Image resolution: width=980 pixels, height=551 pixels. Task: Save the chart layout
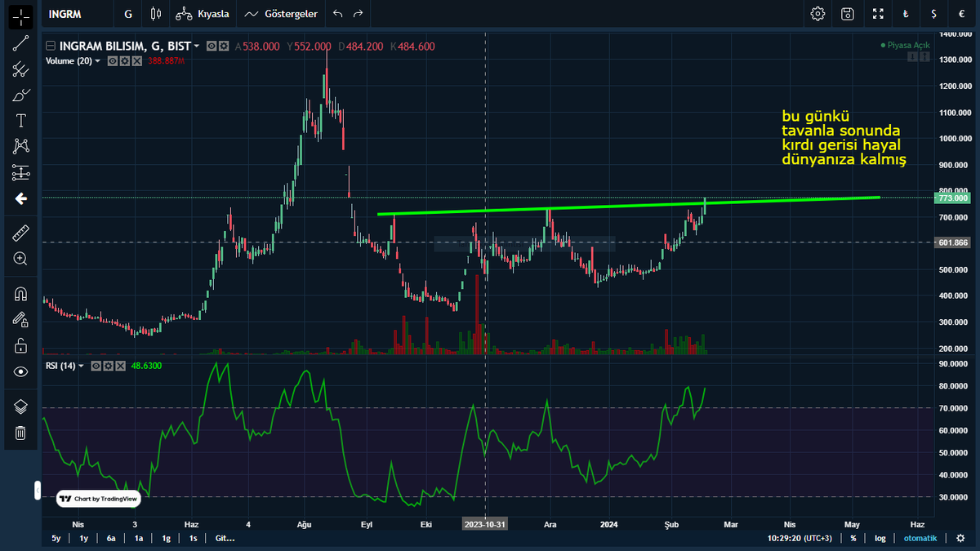[x=848, y=14]
